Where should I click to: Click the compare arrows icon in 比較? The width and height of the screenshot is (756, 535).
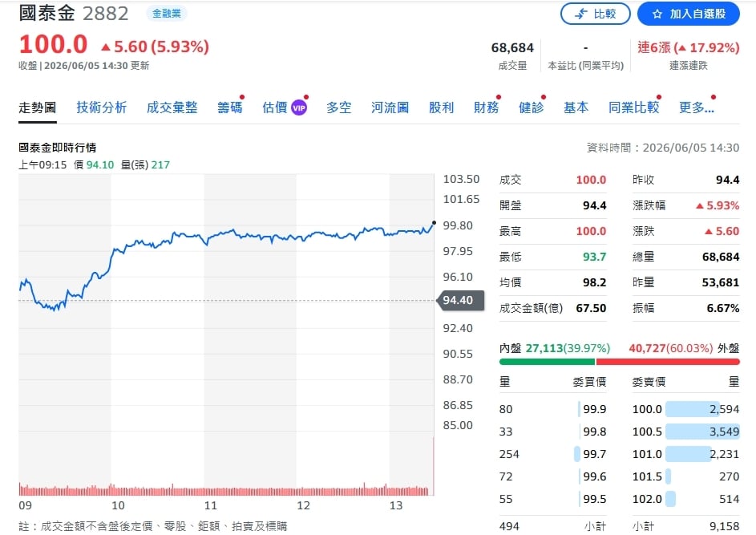click(581, 14)
